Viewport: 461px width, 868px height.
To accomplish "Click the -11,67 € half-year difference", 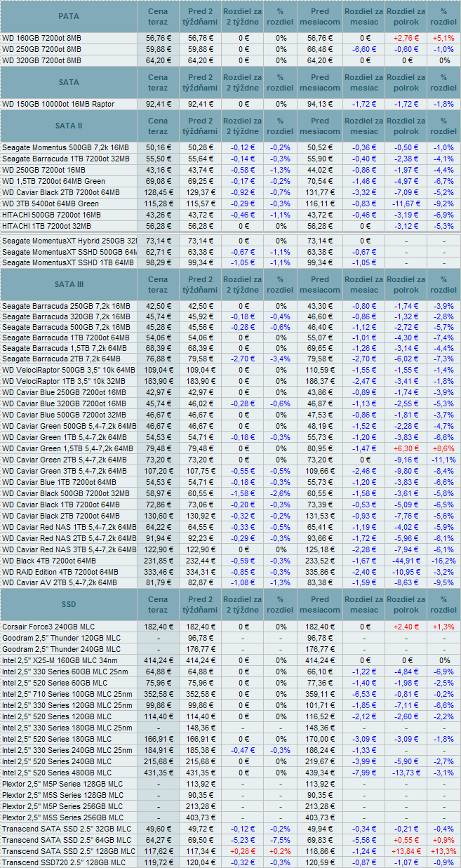I will 406,203.
